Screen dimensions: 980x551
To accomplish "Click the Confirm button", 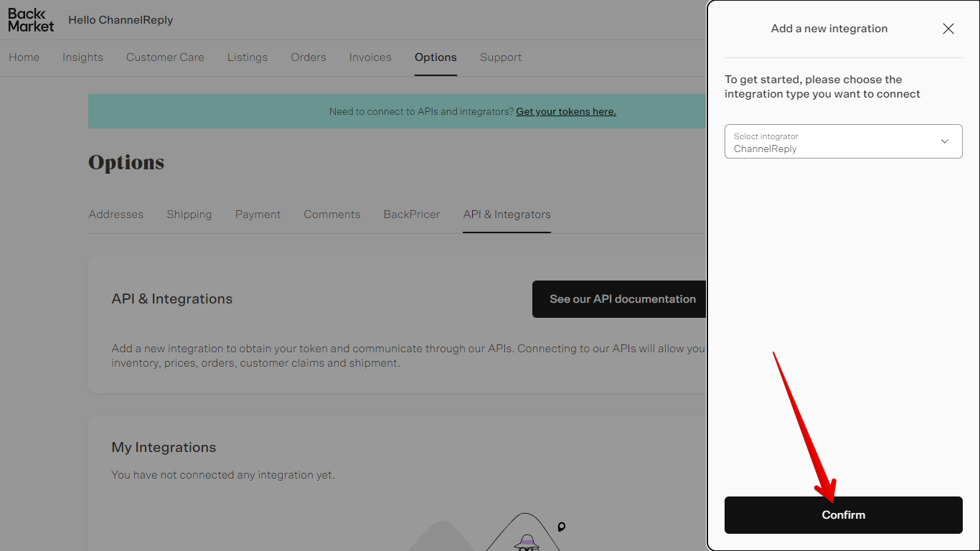I will [x=843, y=515].
